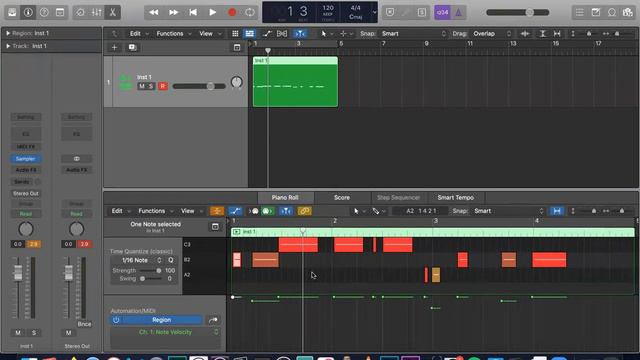Open Smart Controls dial icon
The width and height of the screenshot is (640, 360).
(80, 12)
